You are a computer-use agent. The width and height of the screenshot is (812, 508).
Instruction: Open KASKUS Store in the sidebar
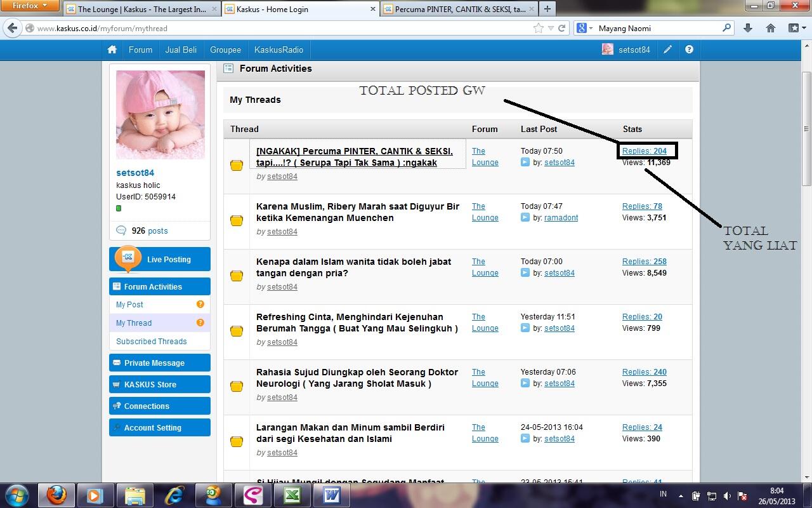tap(160, 384)
